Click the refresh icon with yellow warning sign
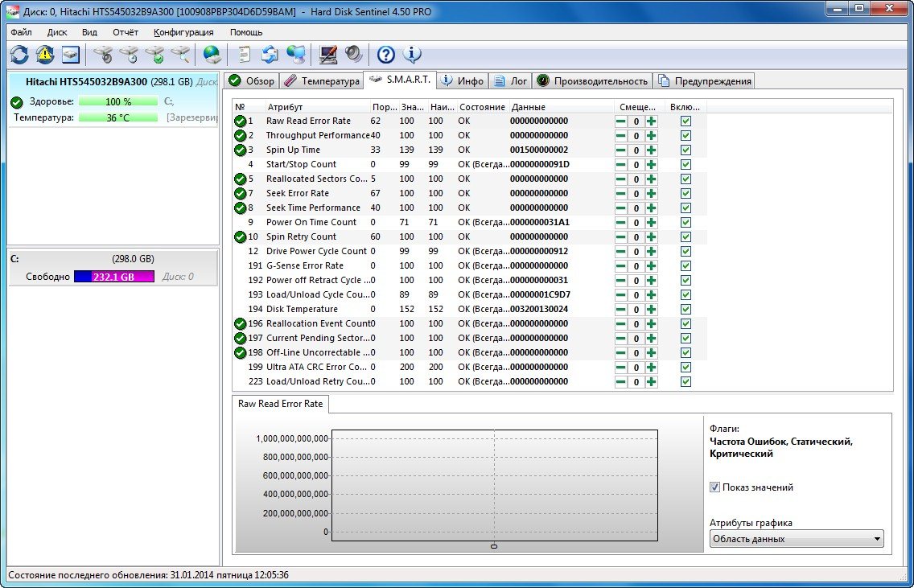This screenshot has width=914, height=588. tap(44, 55)
